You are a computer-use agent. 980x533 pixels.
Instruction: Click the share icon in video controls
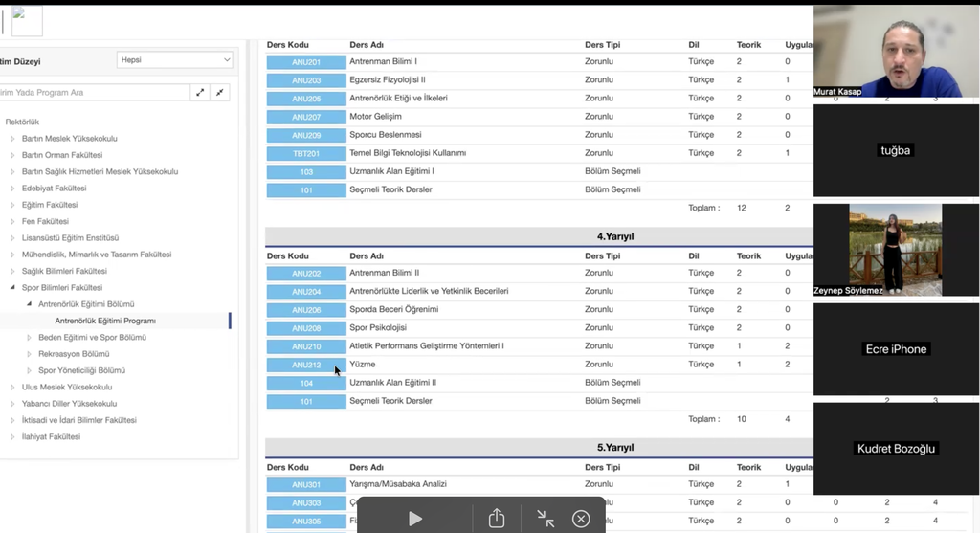point(496,518)
